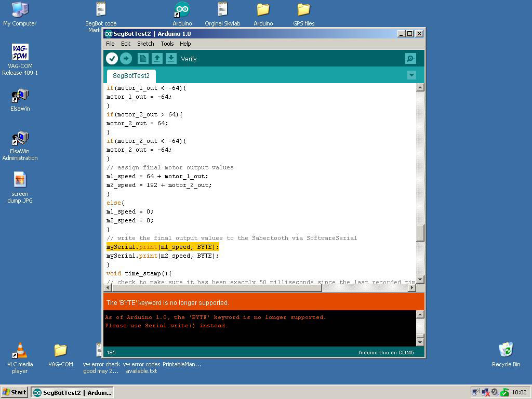Select the VAG-COM Release 409-1 desktop icon
Image resolution: width=532 pixels, height=399 pixels.
point(20,60)
